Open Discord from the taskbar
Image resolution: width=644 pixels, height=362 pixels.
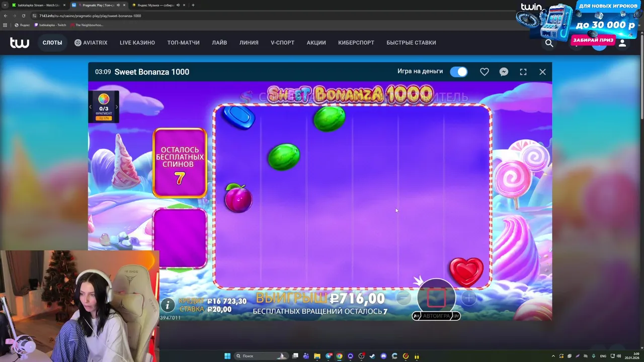point(384,356)
